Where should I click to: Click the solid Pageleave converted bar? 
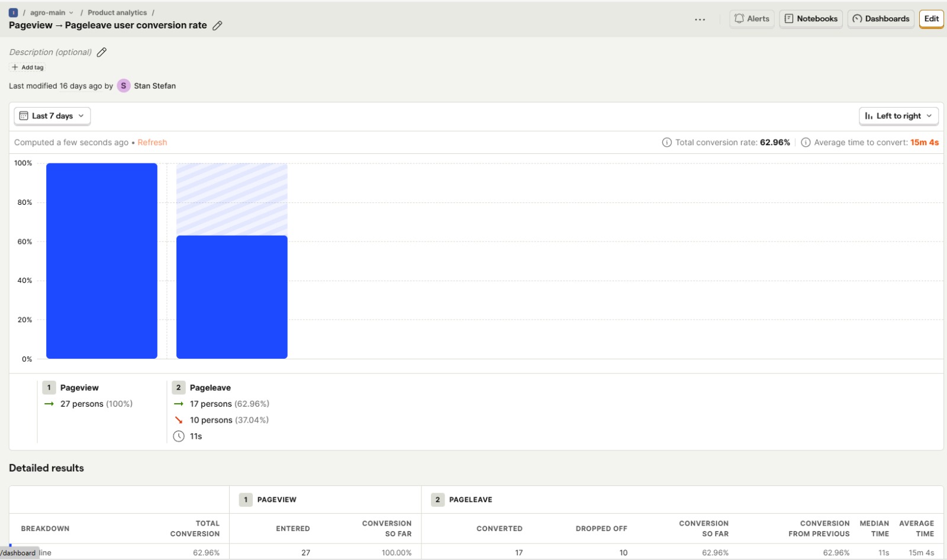pos(232,297)
